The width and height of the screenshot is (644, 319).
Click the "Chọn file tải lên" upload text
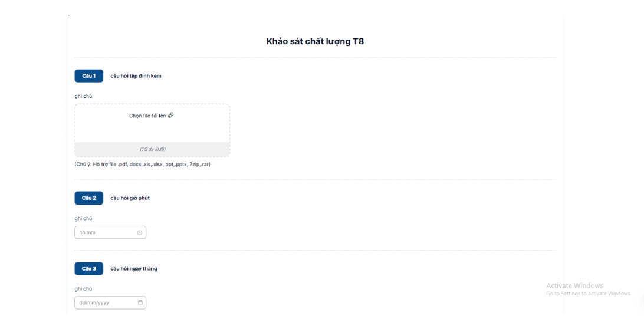[x=147, y=116]
